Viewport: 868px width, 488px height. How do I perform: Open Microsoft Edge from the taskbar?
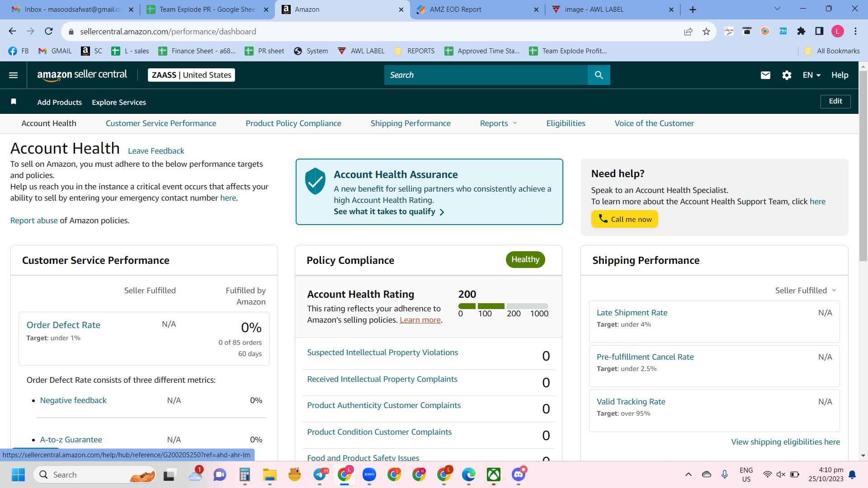pos(468,474)
